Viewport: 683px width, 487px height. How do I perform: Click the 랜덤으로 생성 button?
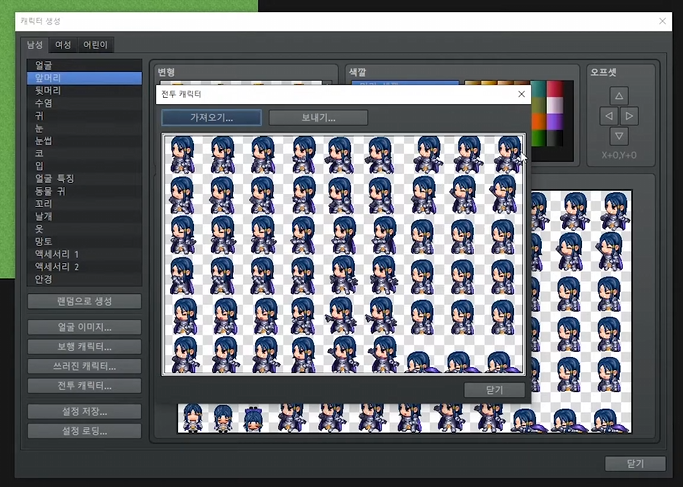(85, 301)
